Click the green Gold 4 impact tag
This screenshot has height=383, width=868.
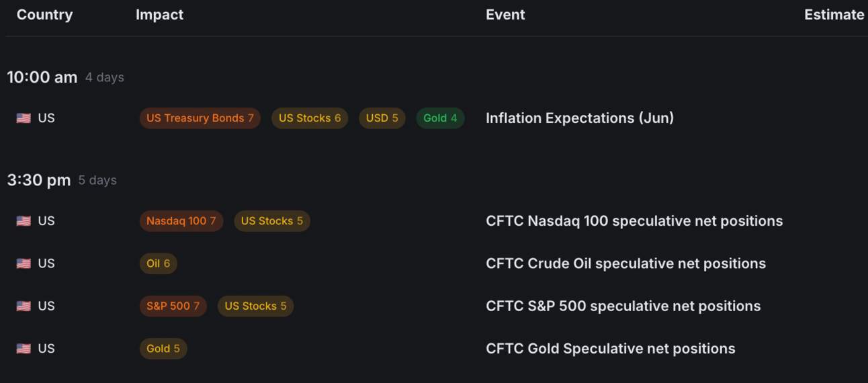440,118
